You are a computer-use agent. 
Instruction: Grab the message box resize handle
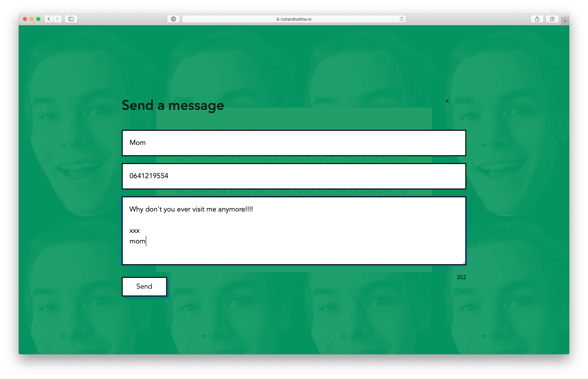(464, 262)
